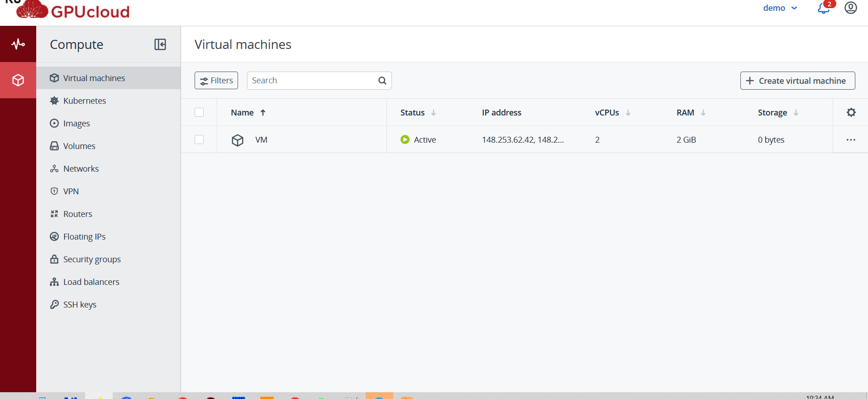Sort the table by the Name column
868x399 pixels.
(x=248, y=112)
